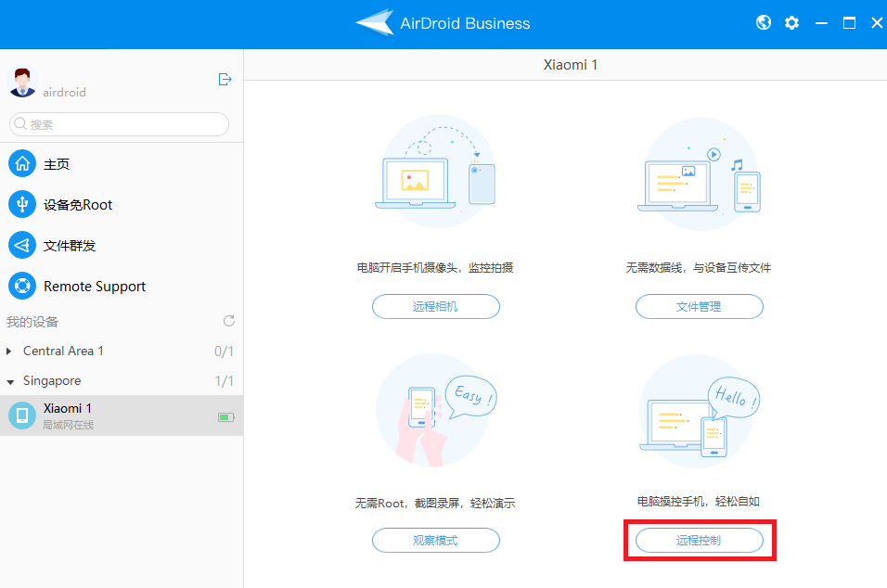This screenshot has height=588, width=887.
Task: Click the 我的设备 section label
Action: coord(32,322)
